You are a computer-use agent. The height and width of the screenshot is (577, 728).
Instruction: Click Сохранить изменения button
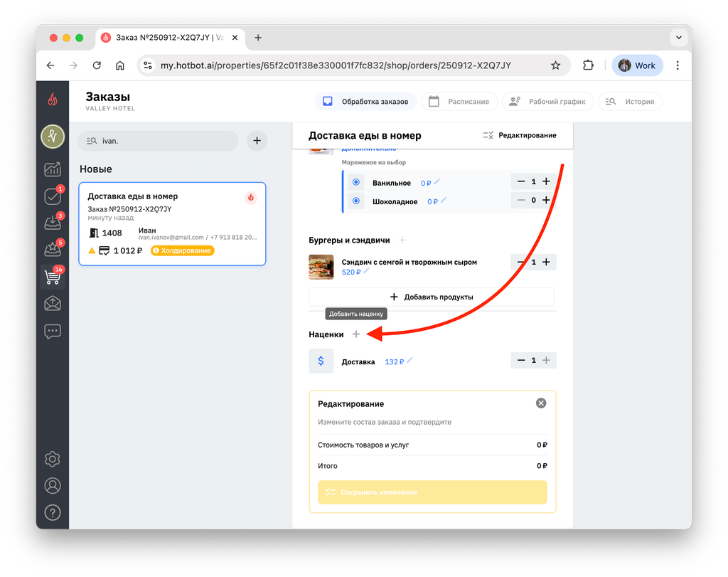click(x=432, y=492)
